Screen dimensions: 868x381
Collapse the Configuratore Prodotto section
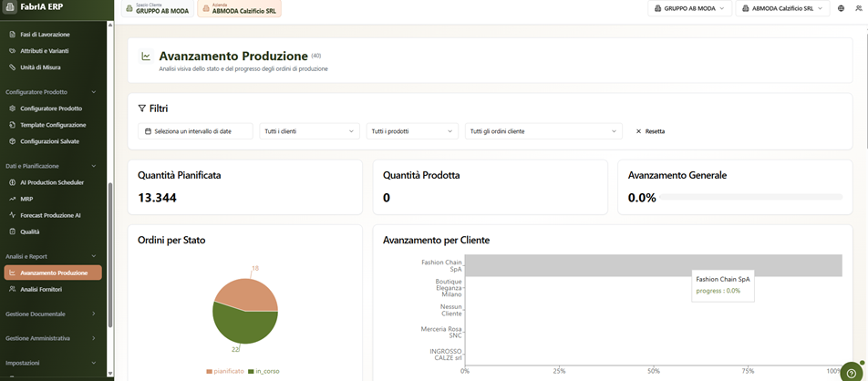point(51,92)
